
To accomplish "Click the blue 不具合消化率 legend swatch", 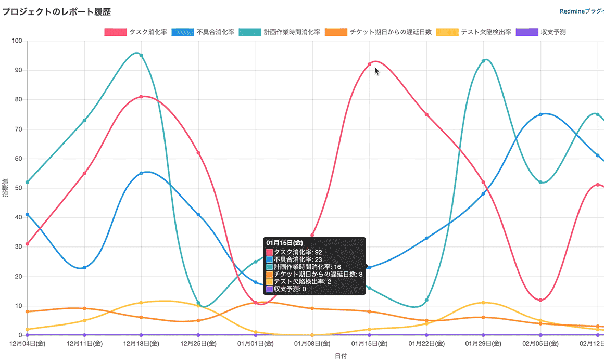I will [183, 32].
